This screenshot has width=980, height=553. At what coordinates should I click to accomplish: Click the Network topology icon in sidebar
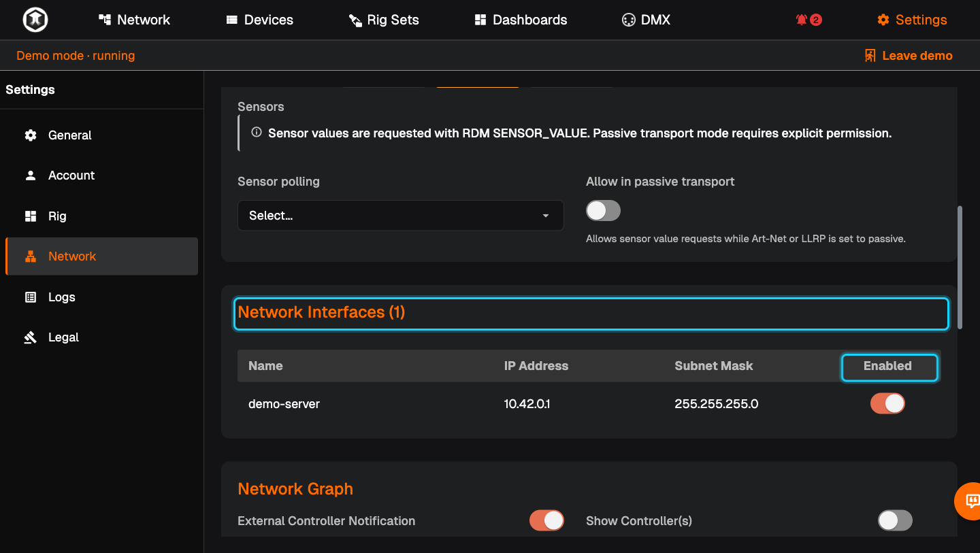[x=31, y=256]
